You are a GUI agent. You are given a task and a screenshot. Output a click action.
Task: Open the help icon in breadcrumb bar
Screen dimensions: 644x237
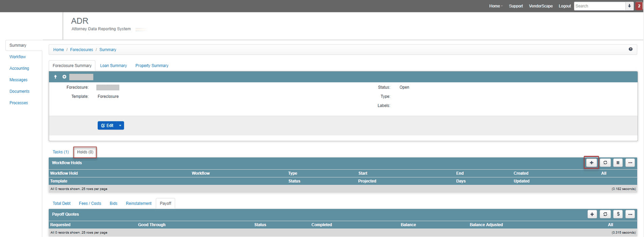tap(630, 49)
